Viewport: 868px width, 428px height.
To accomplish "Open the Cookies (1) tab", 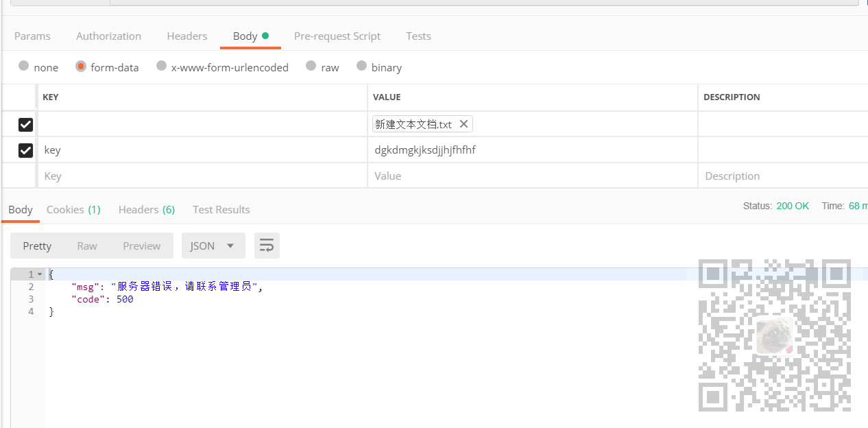I will pos(73,209).
